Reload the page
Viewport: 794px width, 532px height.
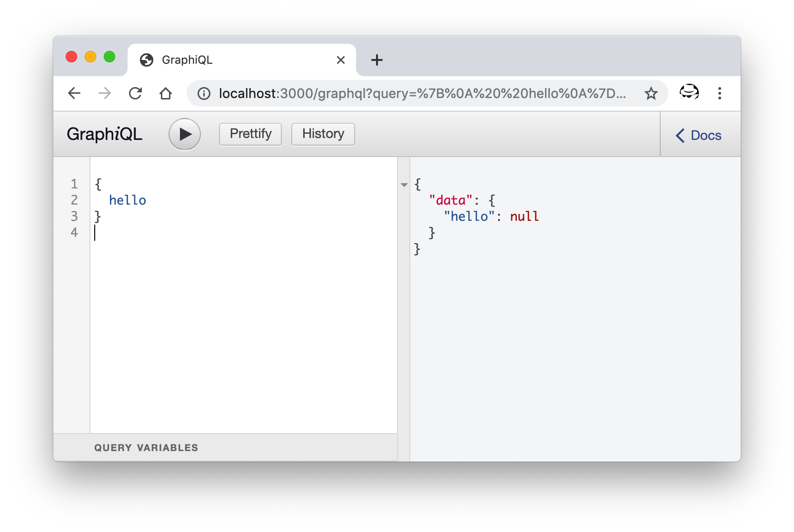(136, 93)
